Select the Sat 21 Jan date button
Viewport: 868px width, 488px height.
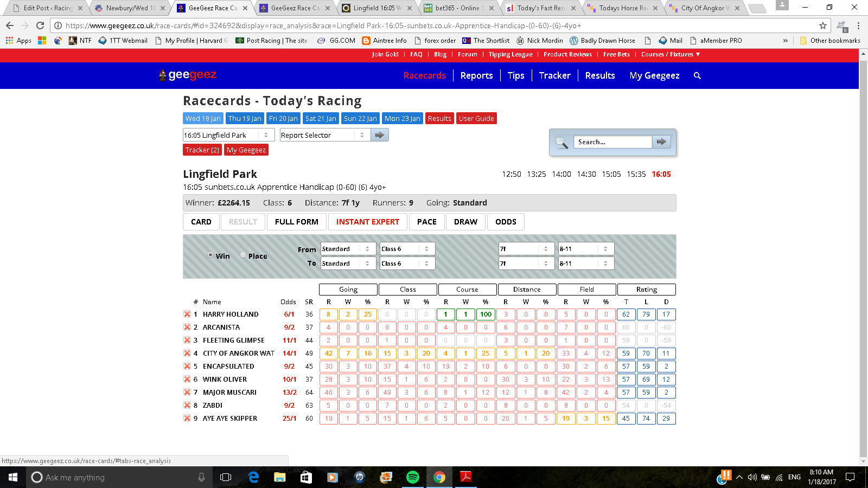click(321, 118)
